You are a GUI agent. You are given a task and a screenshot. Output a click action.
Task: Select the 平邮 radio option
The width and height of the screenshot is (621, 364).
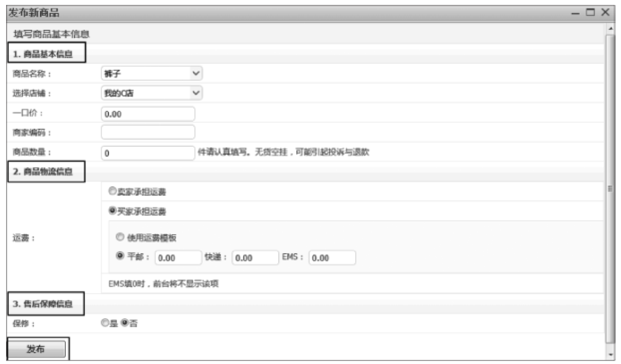coord(120,256)
